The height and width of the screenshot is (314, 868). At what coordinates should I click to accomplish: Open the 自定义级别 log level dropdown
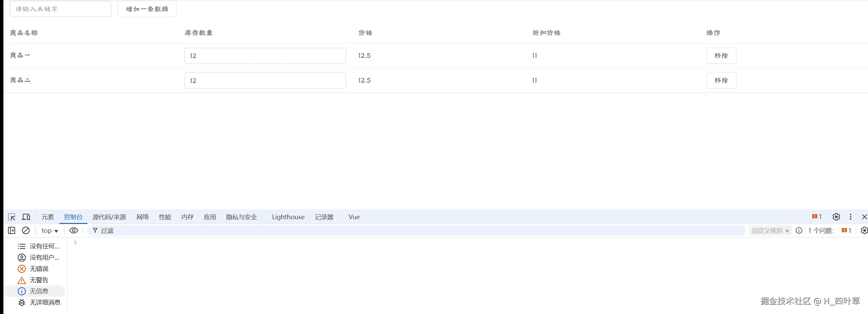770,230
